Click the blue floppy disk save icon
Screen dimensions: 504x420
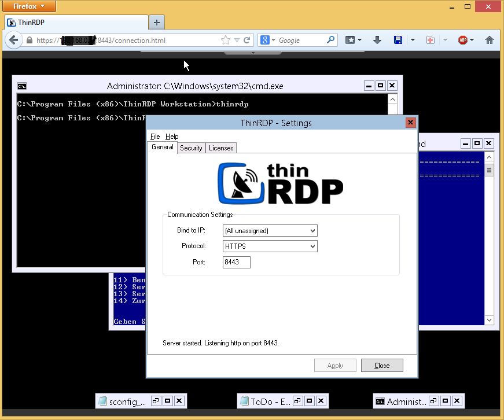(x=398, y=40)
